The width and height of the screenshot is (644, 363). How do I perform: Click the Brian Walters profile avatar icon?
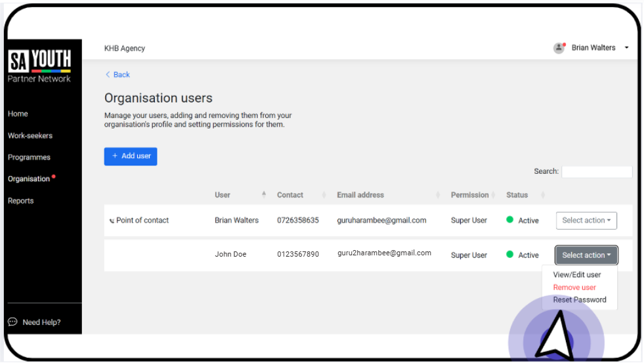point(559,48)
